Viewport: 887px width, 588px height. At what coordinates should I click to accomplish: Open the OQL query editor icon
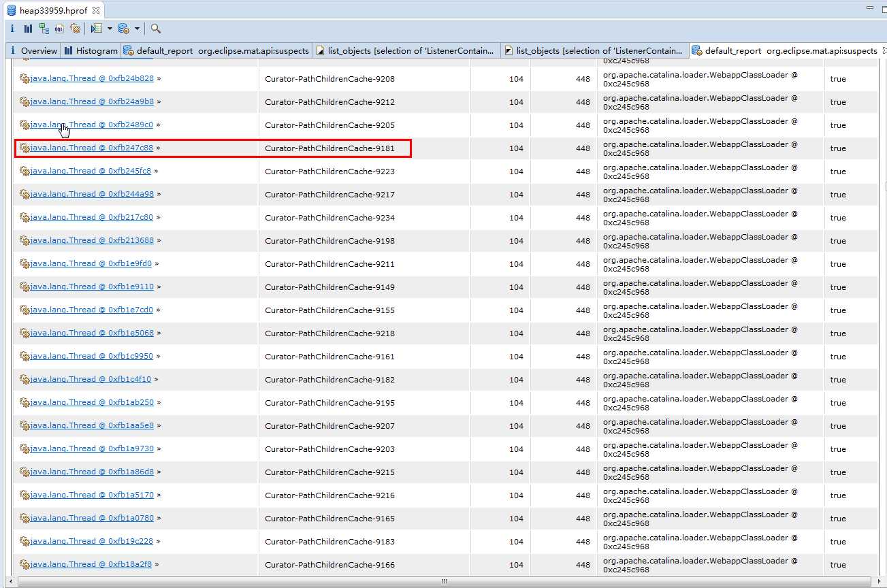(x=59, y=29)
